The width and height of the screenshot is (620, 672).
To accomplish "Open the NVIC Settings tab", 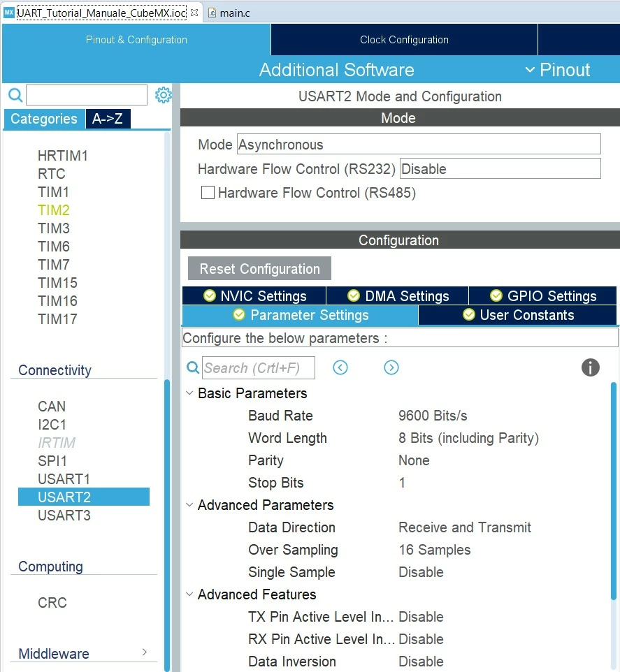I will 254,295.
